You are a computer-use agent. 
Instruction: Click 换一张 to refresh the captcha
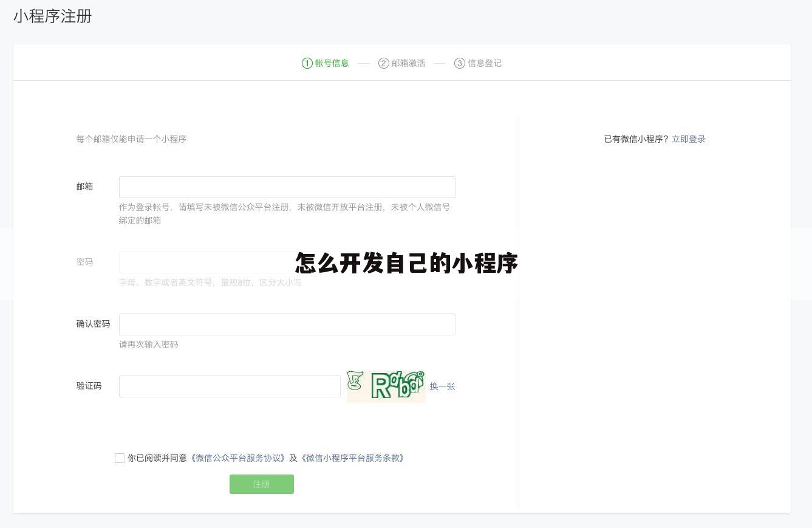tap(442, 386)
